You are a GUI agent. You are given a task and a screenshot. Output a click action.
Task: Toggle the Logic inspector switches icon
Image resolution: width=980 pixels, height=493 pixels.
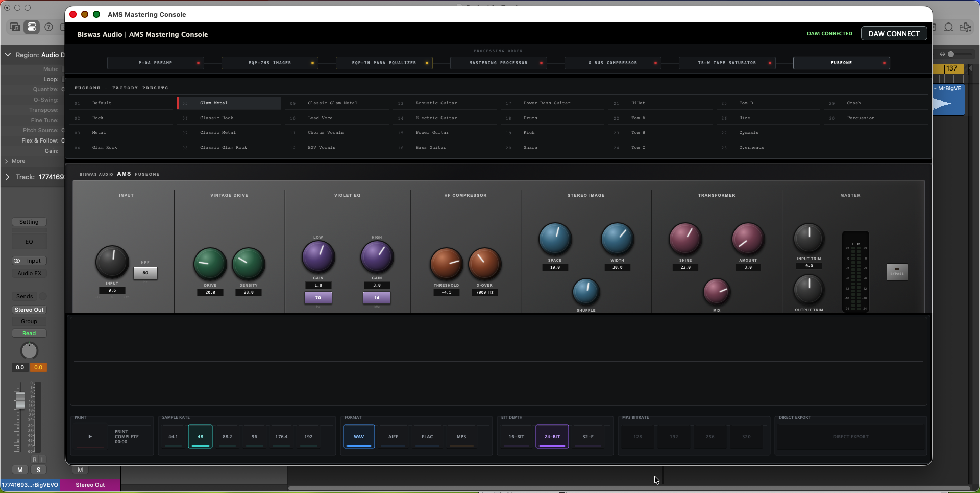[x=32, y=27]
